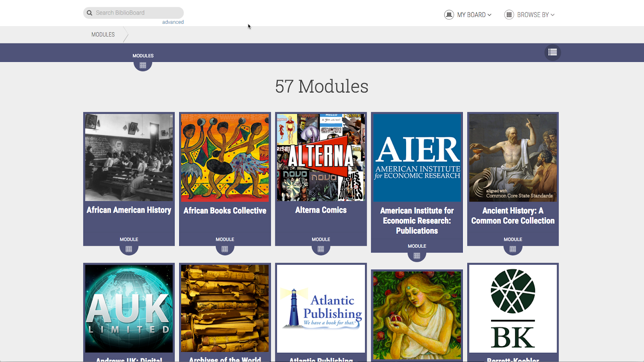644x362 pixels.
Task: Click the search magnifier icon
Action: click(89, 13)
